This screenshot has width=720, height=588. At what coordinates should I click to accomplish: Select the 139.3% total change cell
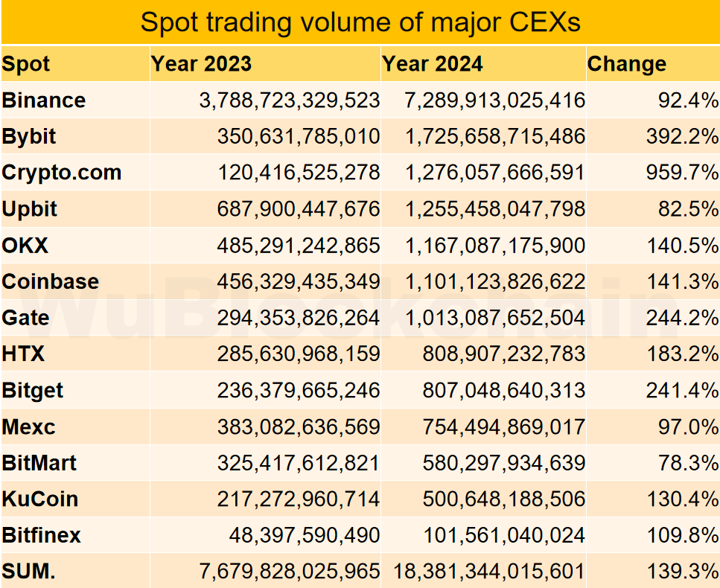(x=683, y=572)
